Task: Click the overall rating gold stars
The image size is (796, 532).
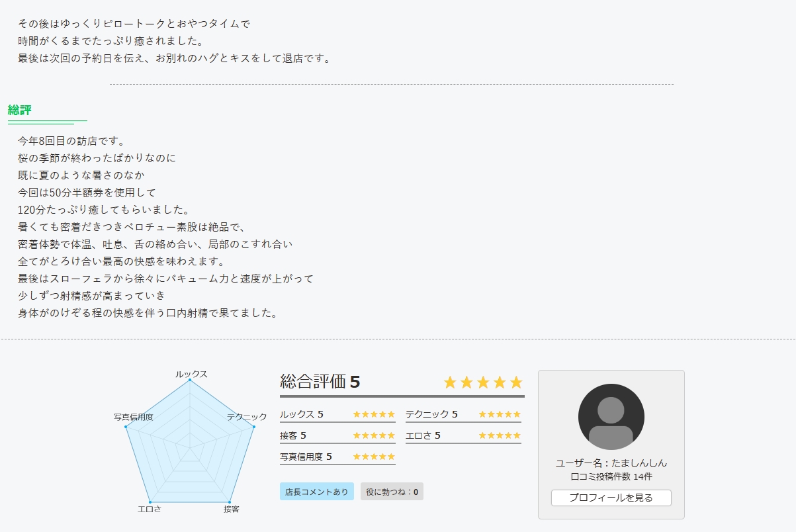Action: pyautogui.click(x=483, y=382)
